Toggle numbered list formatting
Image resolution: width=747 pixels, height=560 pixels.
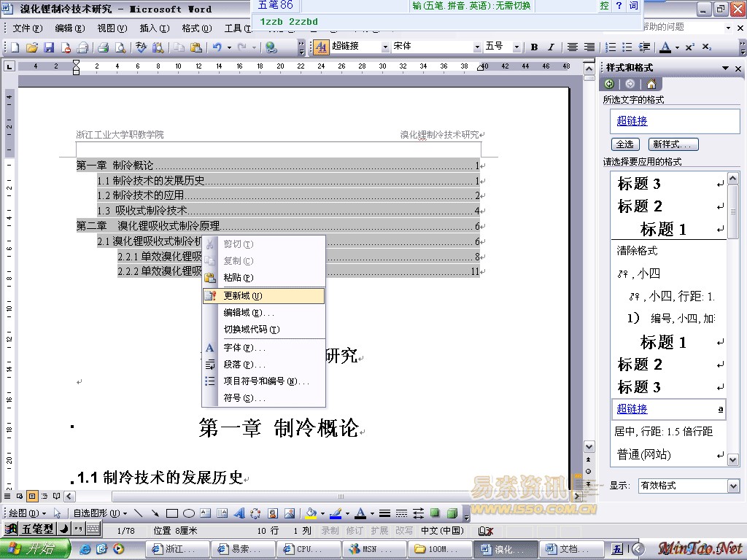(610, 47)
